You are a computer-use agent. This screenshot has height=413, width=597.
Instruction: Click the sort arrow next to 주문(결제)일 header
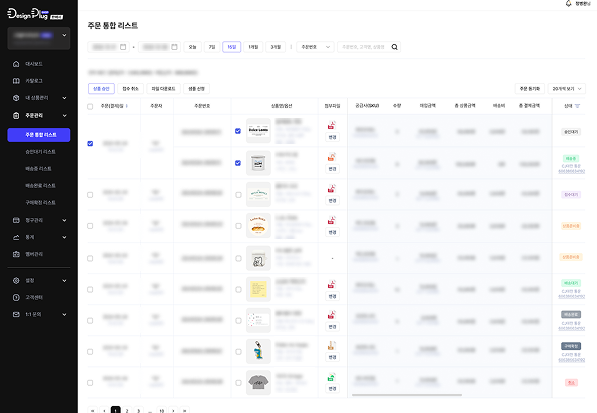[127, 106]
